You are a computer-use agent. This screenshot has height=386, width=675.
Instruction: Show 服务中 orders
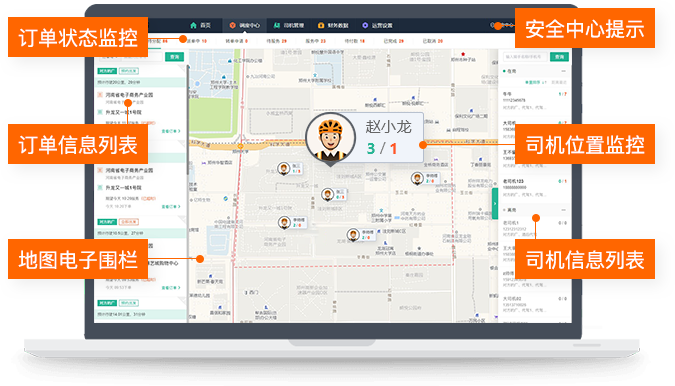pos(316,41)
